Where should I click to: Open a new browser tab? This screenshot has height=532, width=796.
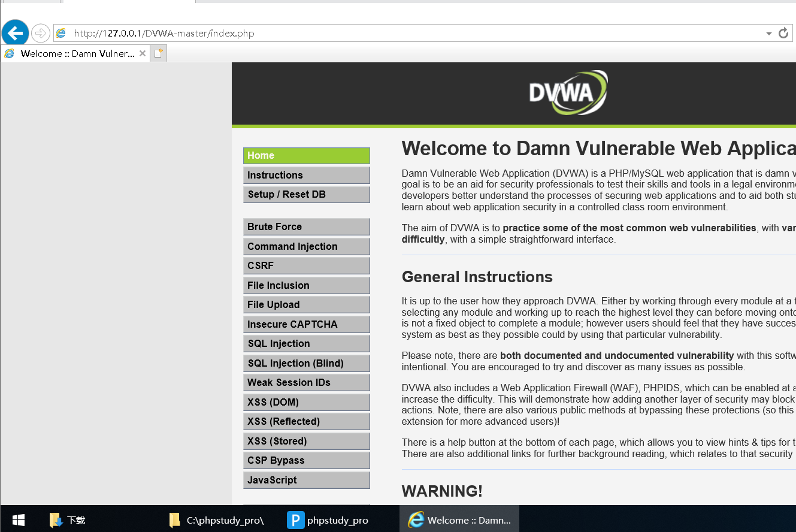(158, 53)
